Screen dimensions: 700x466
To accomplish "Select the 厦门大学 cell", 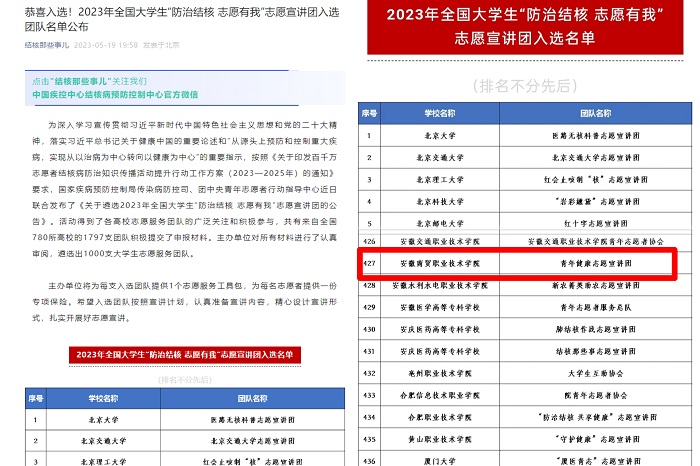I will [440, 460].
